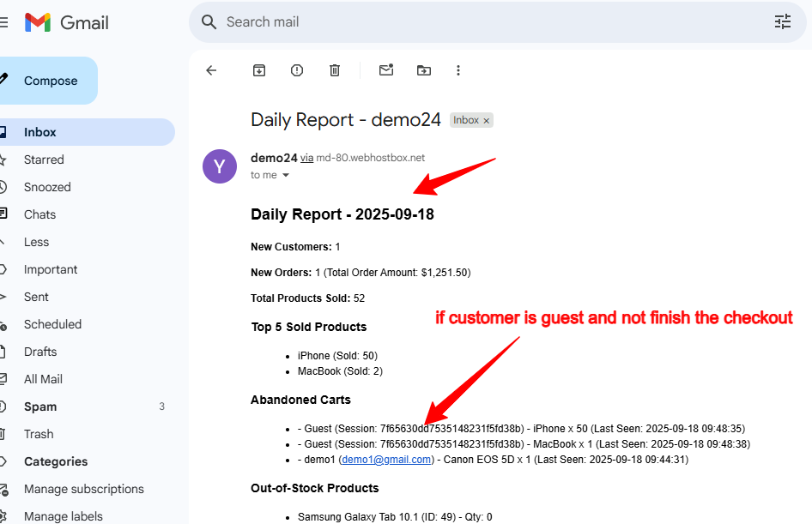Screen dimensions: 812x524
Task: Report spam with the exclamation icon
Action: [297, 70]
